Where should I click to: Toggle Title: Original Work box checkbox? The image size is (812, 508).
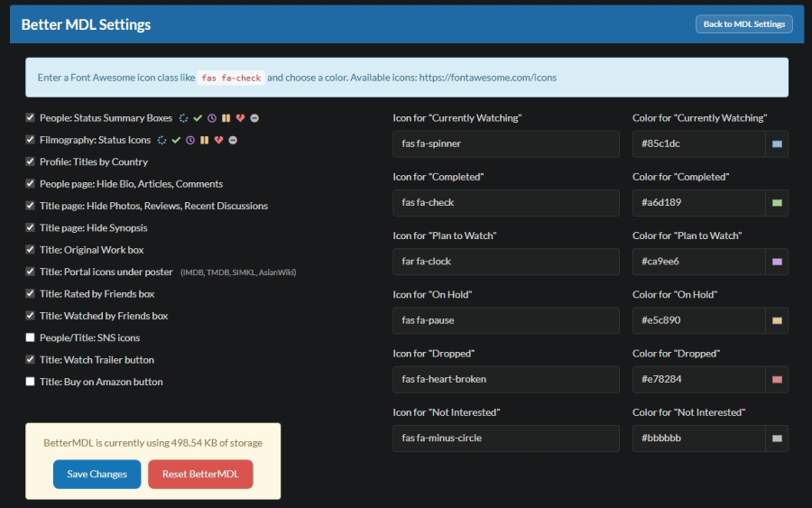[30, 250]
